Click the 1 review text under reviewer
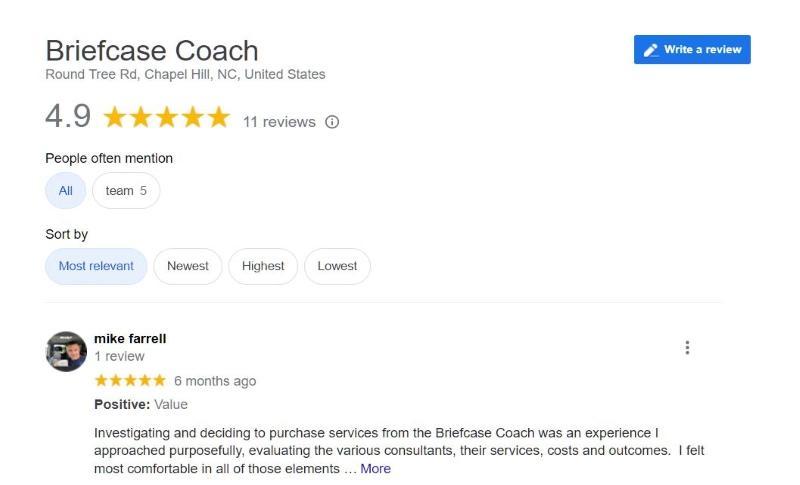 coord(119,356)
